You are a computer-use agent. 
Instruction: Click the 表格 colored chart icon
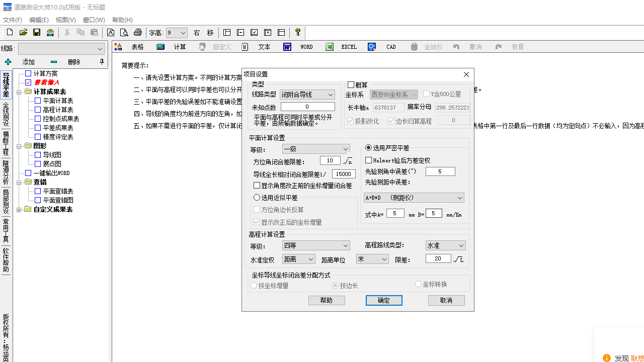[118, 47]
